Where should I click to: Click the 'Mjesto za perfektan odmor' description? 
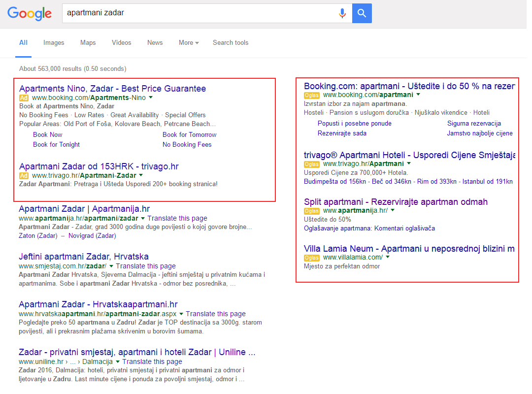tap(342, 266)
